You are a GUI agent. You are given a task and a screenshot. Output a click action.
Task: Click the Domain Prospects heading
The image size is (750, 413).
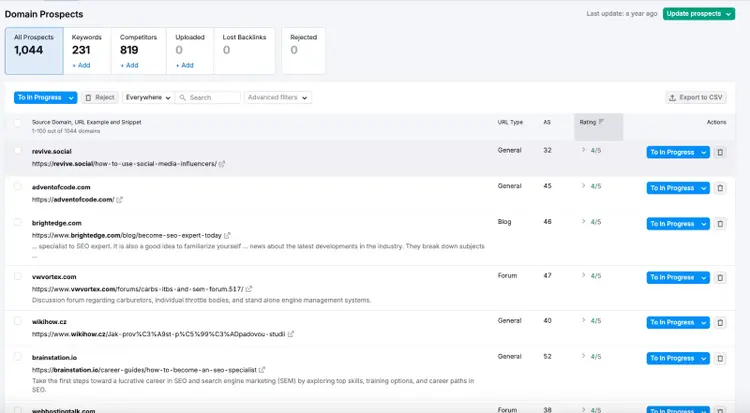click(x=44, y=14)
